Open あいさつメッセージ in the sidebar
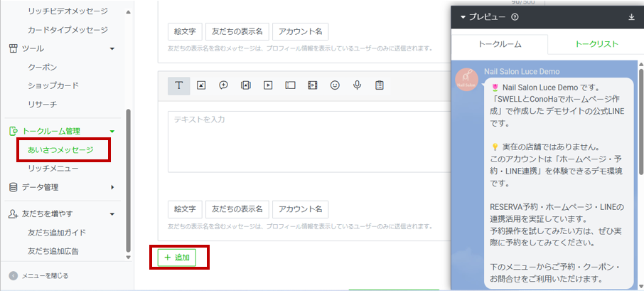The image size is (644, 291). [x=61, y=150]
